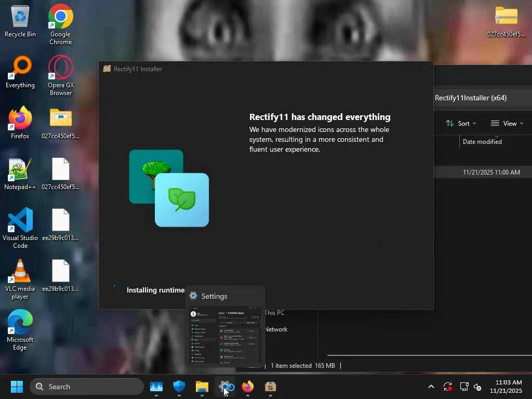Image resolution: width=532 pixels, height=399 pixels.
Task: Click 'Rectify11 has changed everything' heading
Action: (320, 117)
